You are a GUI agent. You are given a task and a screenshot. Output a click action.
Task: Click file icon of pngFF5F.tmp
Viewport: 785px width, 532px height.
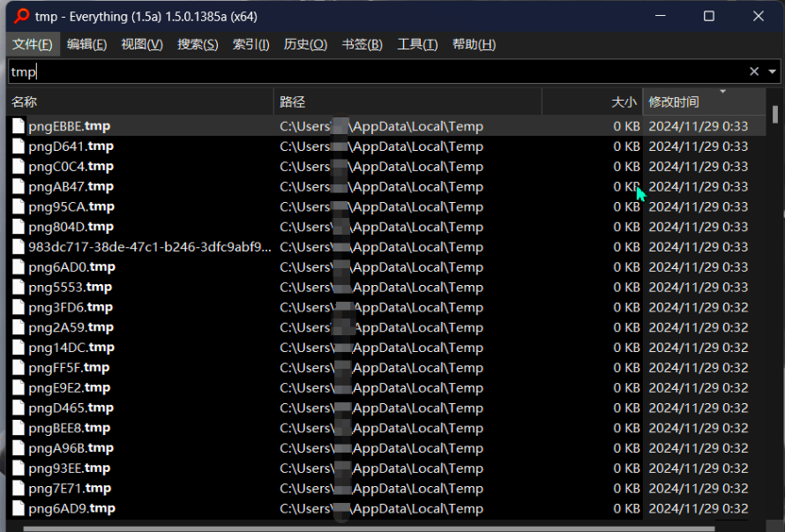point(19,367)
